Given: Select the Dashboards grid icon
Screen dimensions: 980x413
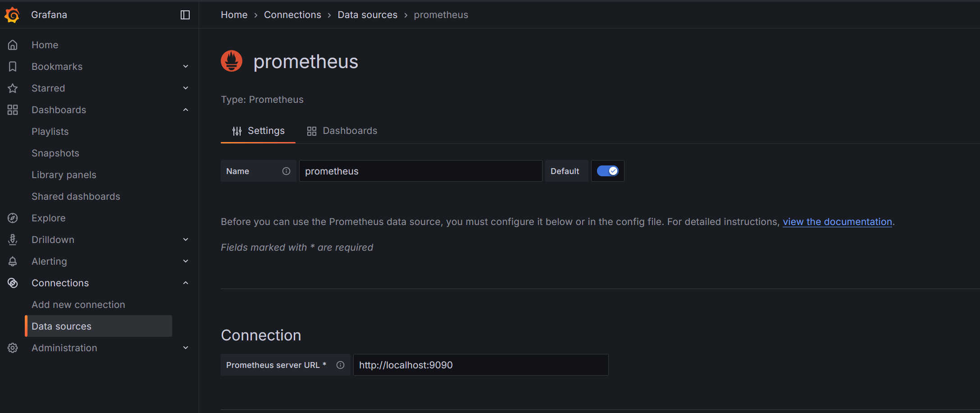Looking at the screenshot, I should (x=12, y=110).
